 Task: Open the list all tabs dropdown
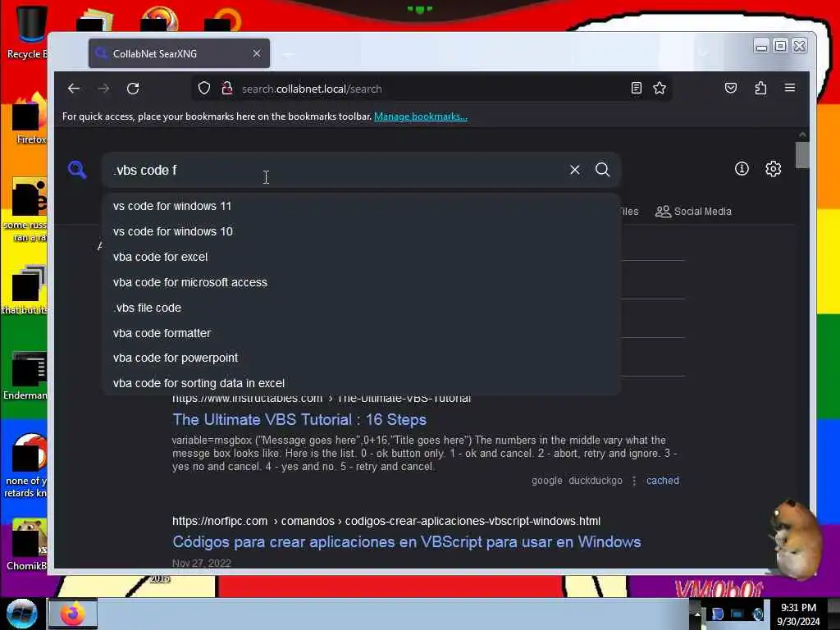(703, 52)
